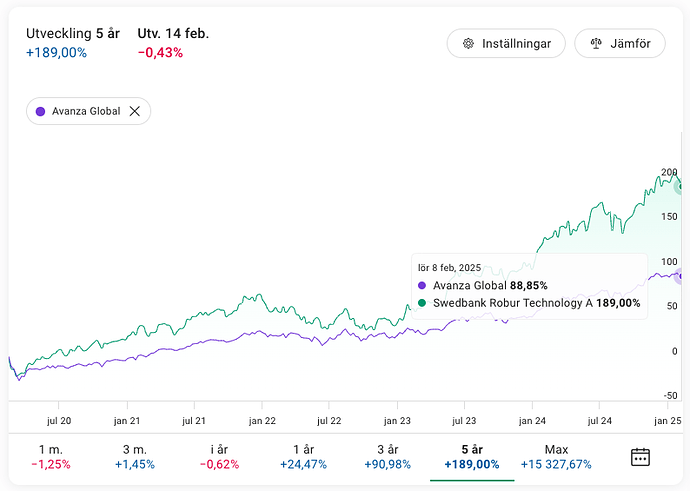The image size is (690, 491).
Task: Click the jan 21 axis label
Action: click(x=127, y=421)
